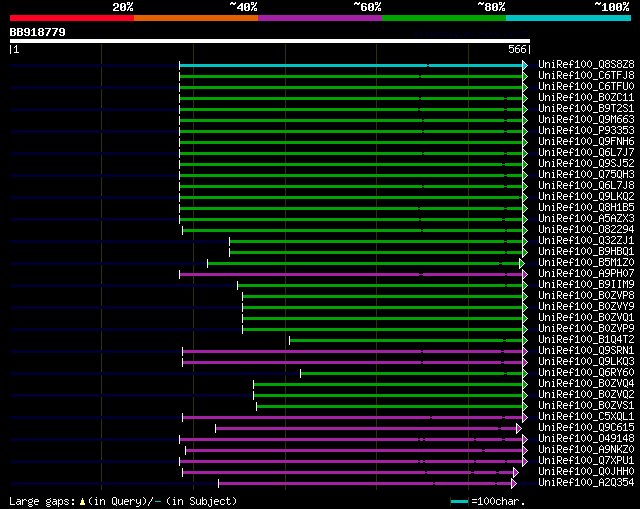This screenshot has width=640, height=509.
Task: Click the UniRef100_Q6L7J7 label
Action: pos(586,153)
